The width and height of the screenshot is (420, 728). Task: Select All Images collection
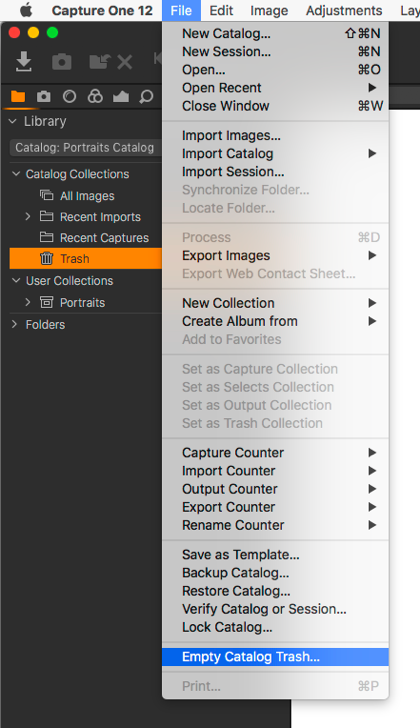pyautogui.click(x=85, y=195)
